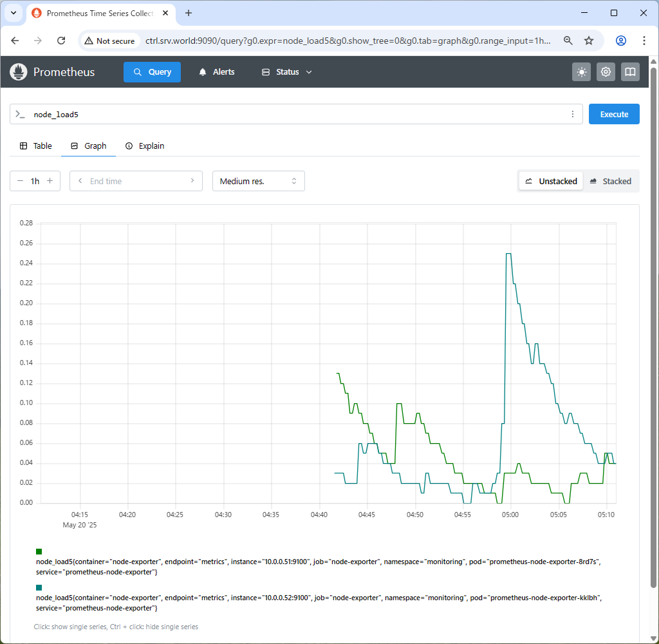This screenshot has height=644, width=659.
Task: Decrease range with the minus icon
Action: coord(20,181)
